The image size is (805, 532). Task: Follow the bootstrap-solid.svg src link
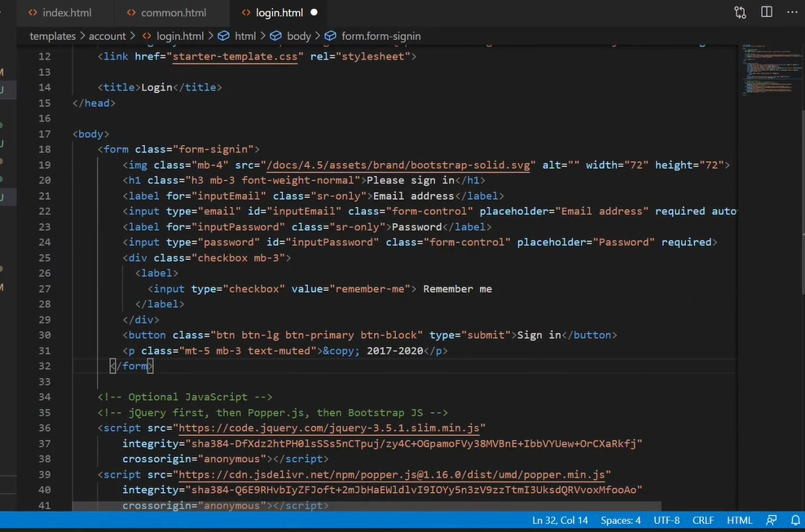(x=398, y=165)
